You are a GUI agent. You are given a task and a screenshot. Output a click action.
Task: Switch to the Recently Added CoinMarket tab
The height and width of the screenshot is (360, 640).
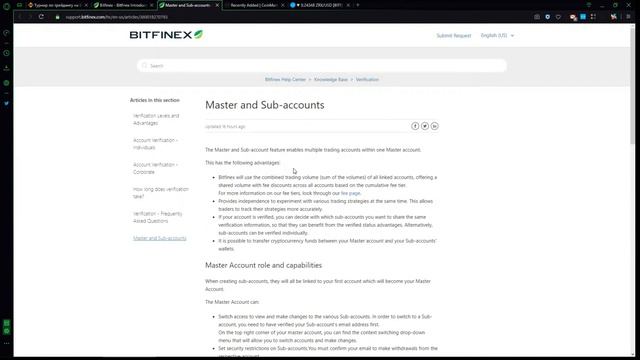(x=254, y=5)
